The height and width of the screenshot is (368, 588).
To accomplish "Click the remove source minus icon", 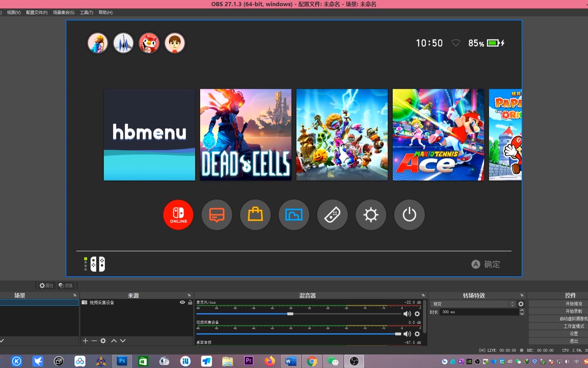I will pos(94,341).
